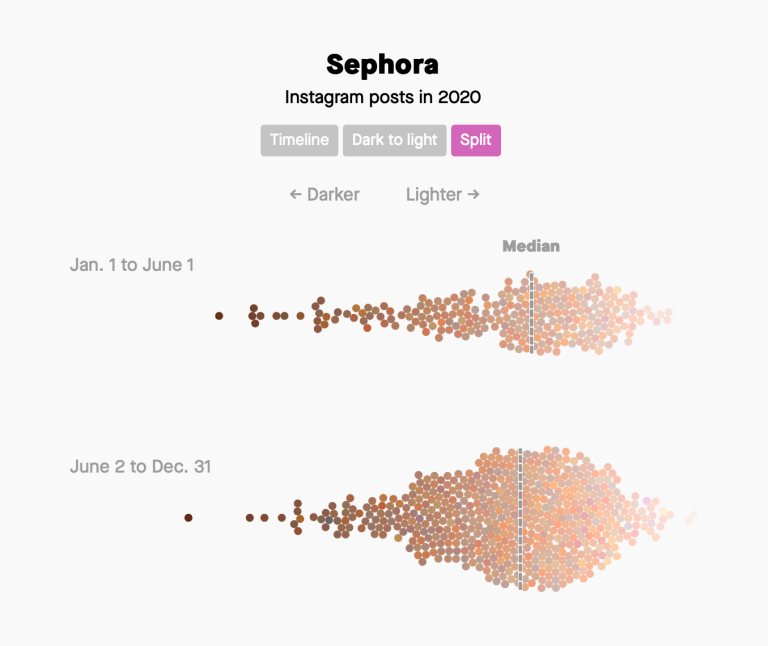Click the dot sitting atop the upper median line
768x646 pixels.
(531, 274)
